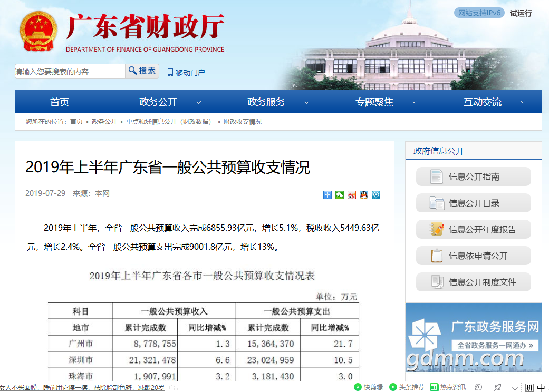Open the 互动交流 navigation item
This screenshot has width=549, height=392.
coord(483,102)
